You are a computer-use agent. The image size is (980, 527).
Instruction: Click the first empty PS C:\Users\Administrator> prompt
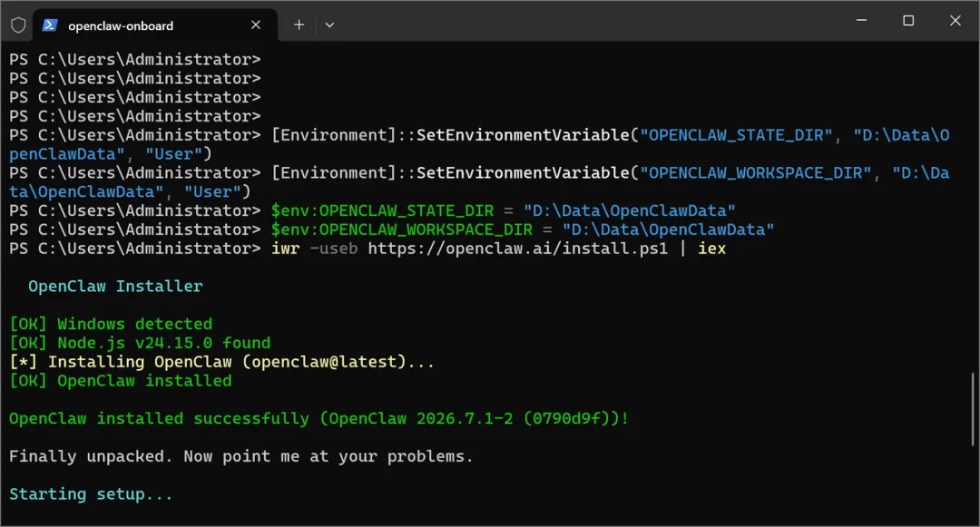pos(134,59)
